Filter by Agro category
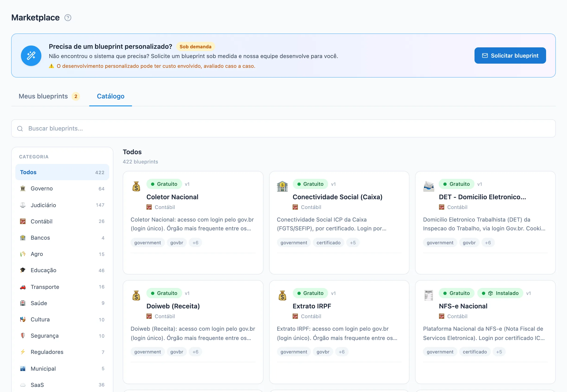The image size is (567, 392). click(62, 254)
